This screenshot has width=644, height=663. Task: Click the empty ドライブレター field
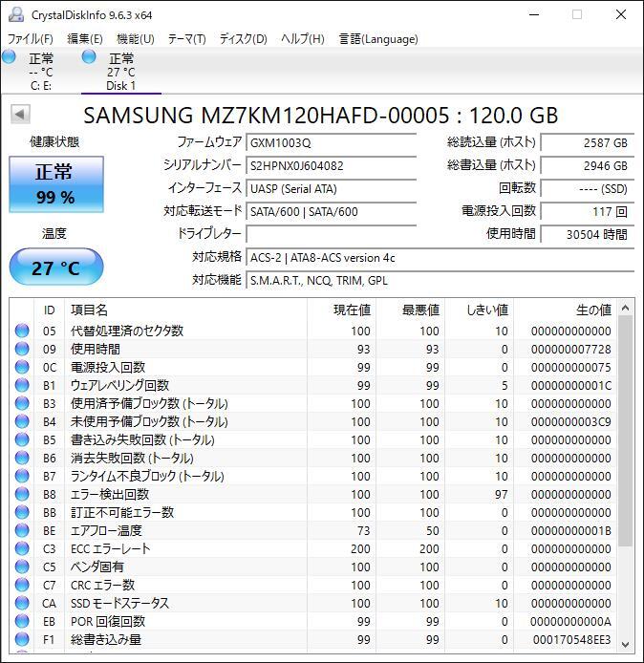[x=332, y=234]
